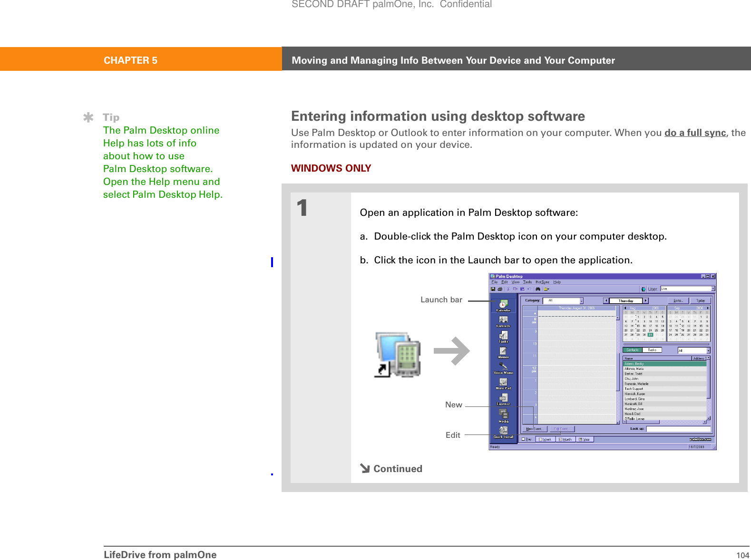Go to previous day with left arrow
The height and width of the screenshot is (560, 751).
(606, 300)
